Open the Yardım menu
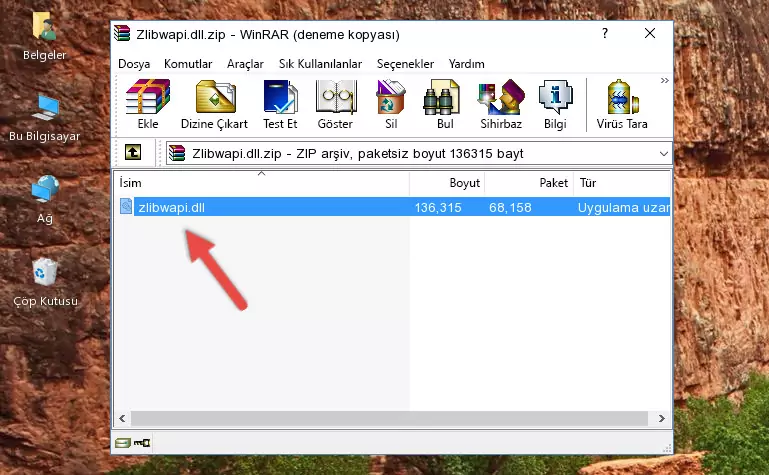The width and height of the screenshot is (769, 475). (x=466, y=64)
